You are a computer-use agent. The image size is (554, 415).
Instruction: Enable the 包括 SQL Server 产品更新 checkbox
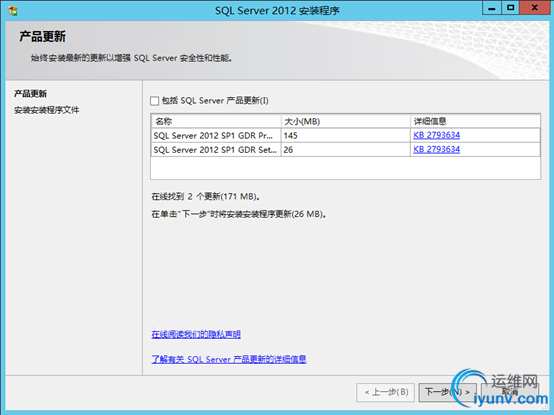154,101
